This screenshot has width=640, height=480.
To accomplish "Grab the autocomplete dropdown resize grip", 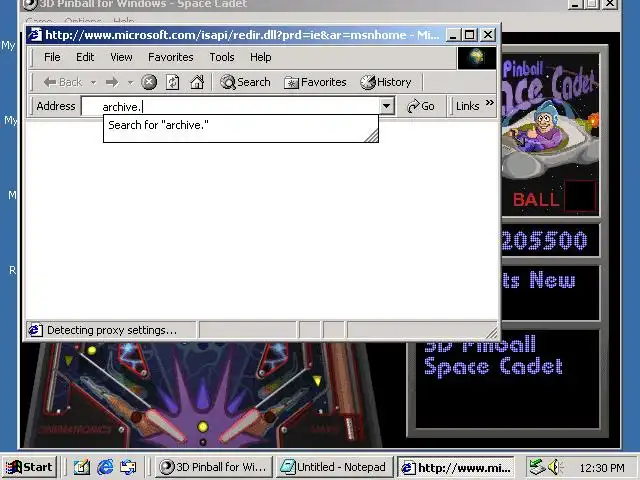I will (372, 136).
